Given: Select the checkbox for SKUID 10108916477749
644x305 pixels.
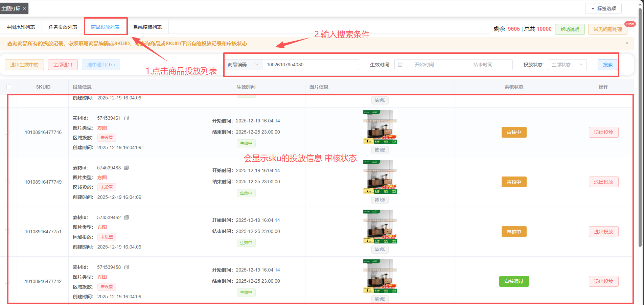Looking at the screenshot, I should pyautogui.click(x=7, y=182).
